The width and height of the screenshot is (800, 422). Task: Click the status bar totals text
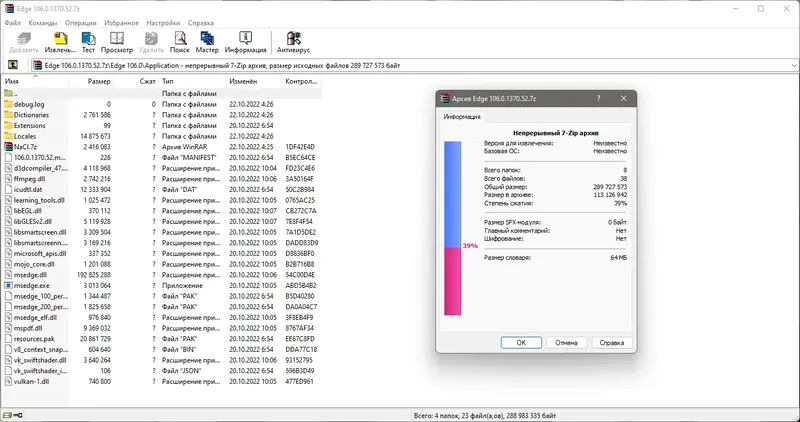(x=485, y=416)
